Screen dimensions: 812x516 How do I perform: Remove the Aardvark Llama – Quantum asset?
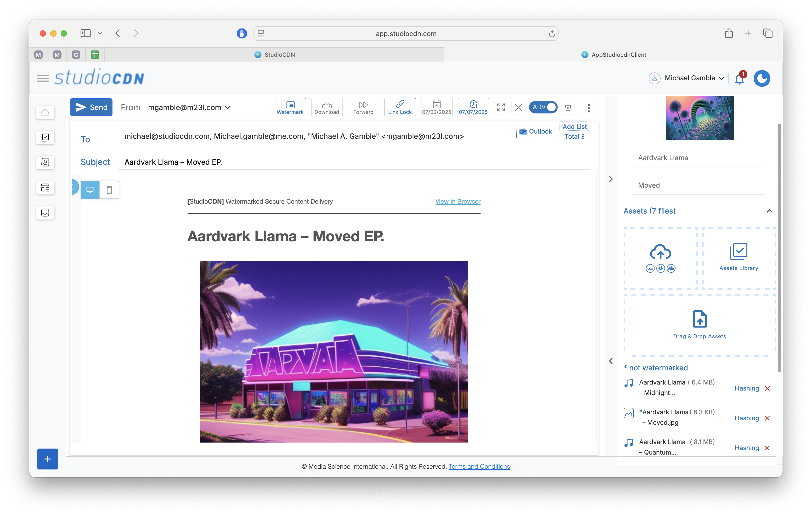click(x=767, y=448)
